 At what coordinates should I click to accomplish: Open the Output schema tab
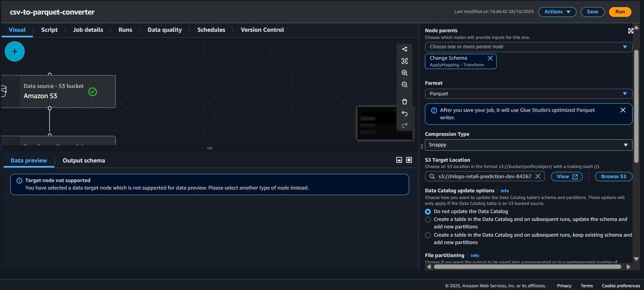[84, 161]
